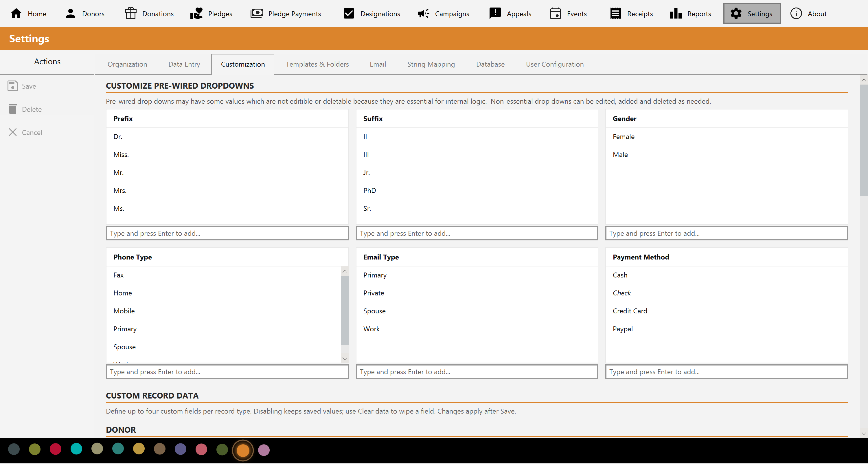Image resolution: width=868 pixels, height=466 pixels.
Task: Click the Payment Method add-value input field
Action: [727, 372]
